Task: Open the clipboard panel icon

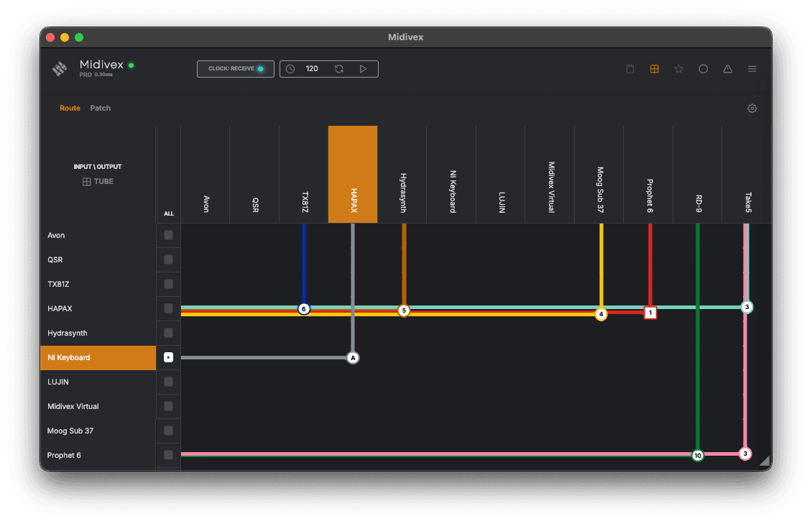Action: click(x=630, y=68)
